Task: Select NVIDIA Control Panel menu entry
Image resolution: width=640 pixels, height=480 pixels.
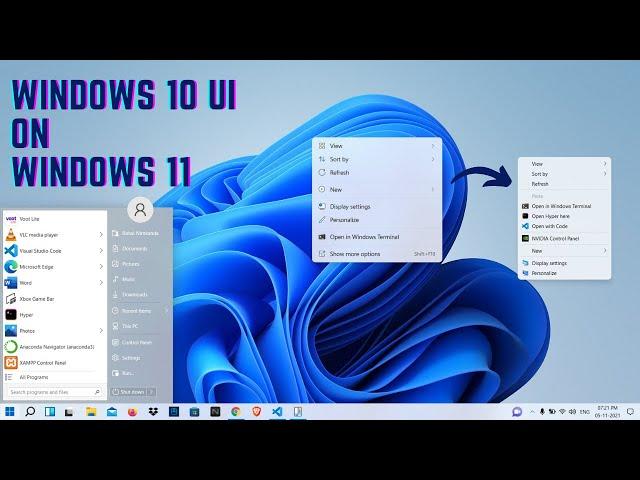Action: (551, 238)
